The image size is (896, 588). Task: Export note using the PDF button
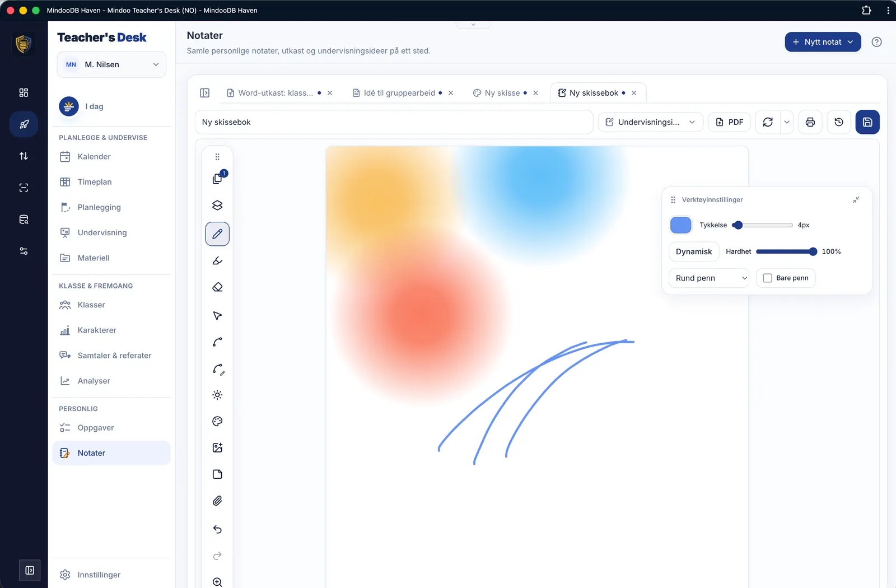click(729, 122)
